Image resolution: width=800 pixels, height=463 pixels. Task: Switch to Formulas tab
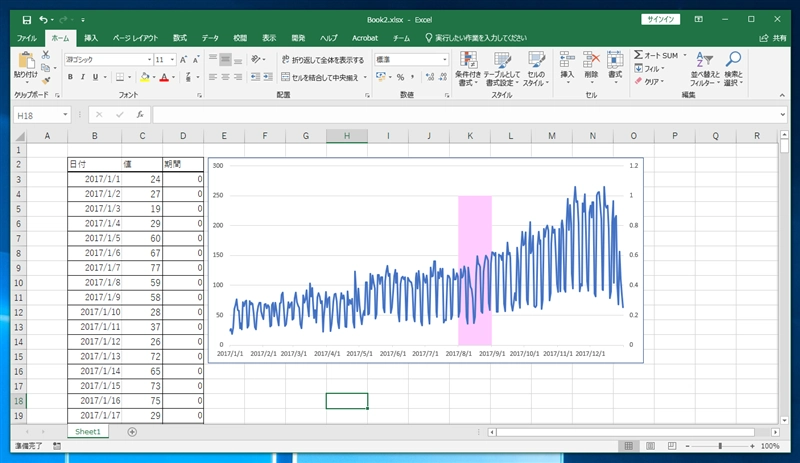click(180, 38)
